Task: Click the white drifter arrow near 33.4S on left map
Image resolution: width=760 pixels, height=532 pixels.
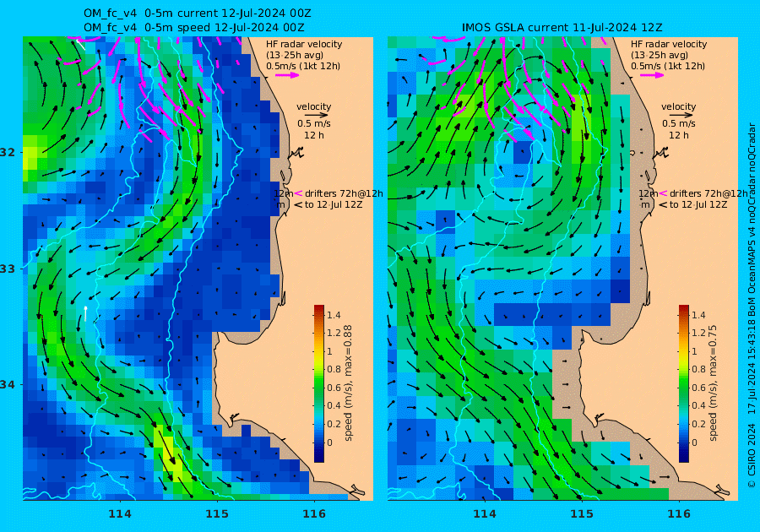Action: pos(86,313)
